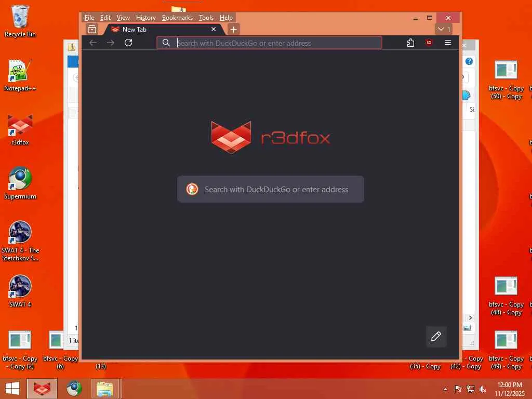Open the Extensions puzzle icon

point(410,43)
